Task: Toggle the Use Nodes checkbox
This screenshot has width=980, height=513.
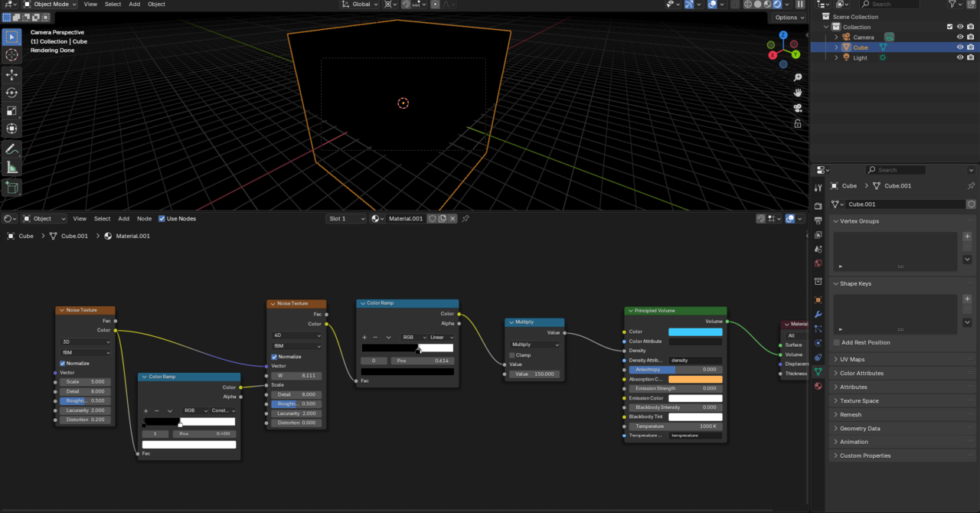Action: click(x=162, y=218)
